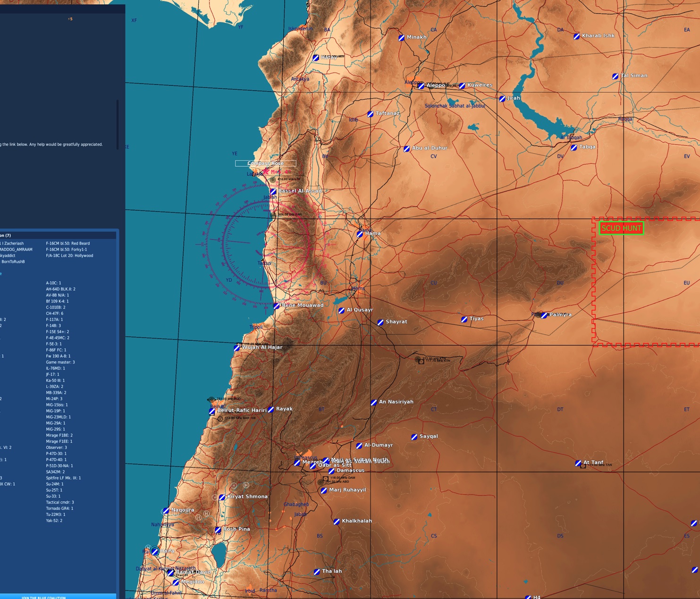The height and width of the screenshot is (599, 700).
Task: Select the Hama airfield icon
Action: pos(360,234)
